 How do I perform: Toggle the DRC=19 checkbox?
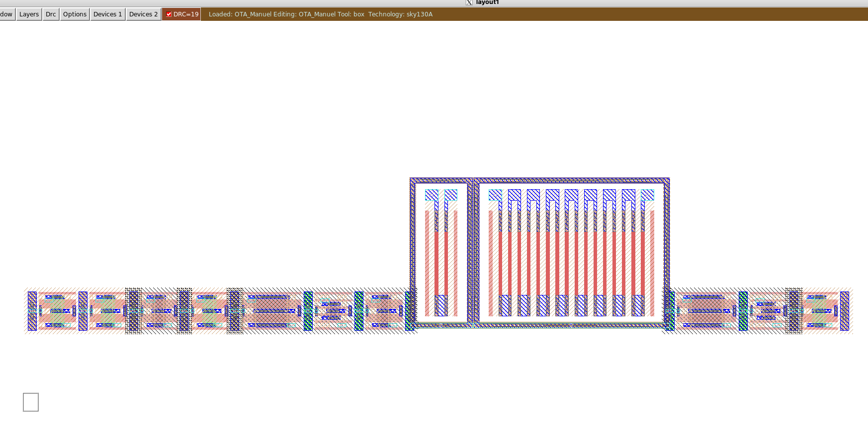tap(169, 14)
